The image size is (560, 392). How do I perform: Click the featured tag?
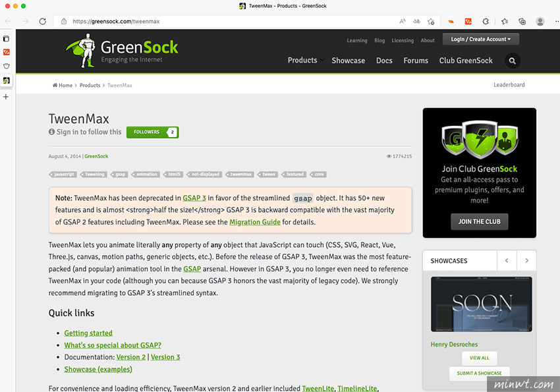294,174
